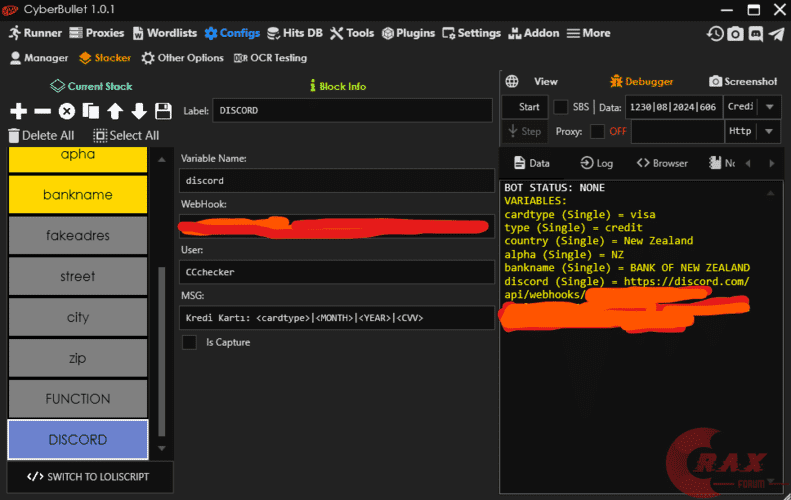
Task: Click the duplicate block copy icon
Action: pyautogui.click(x=91, y=111)
